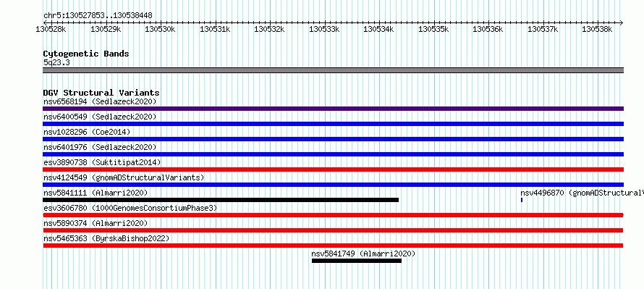Click the nsv1028296 (Coe2014) label

pyautogui.click(x=87, y=132)
